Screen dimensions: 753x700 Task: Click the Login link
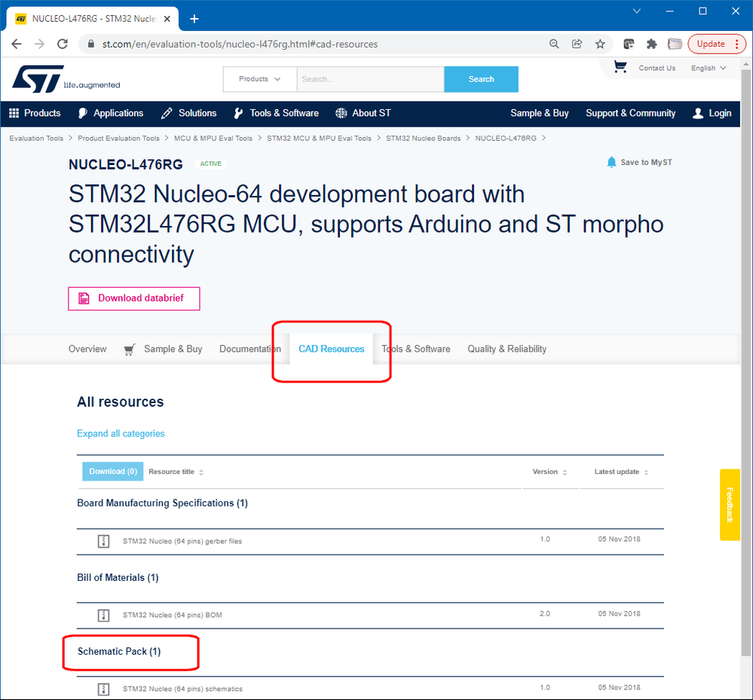[712, 113]
